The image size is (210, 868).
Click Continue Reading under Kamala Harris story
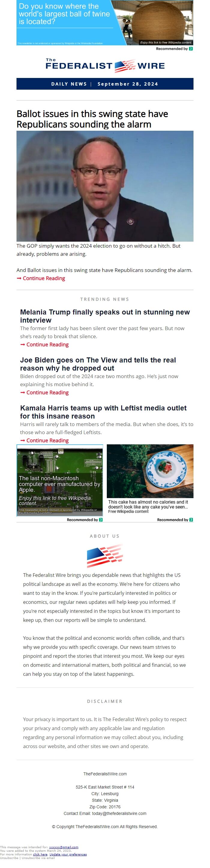coord(44,440)
